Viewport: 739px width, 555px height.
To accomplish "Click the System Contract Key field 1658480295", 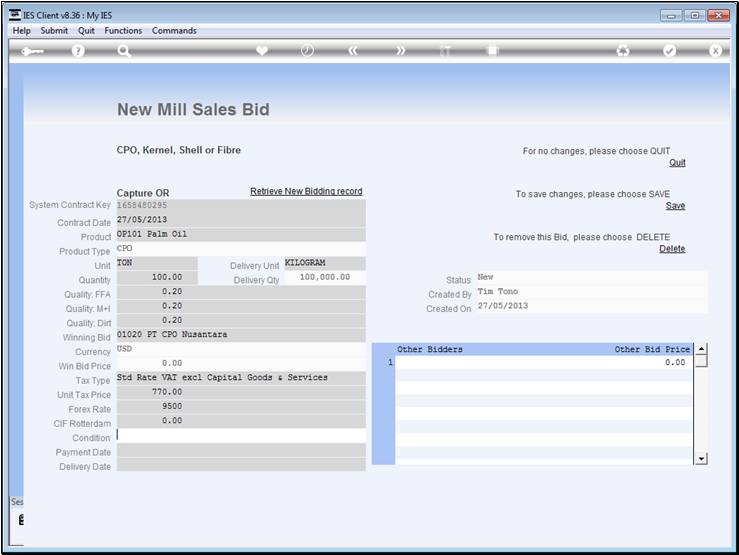I will point(241,206).
